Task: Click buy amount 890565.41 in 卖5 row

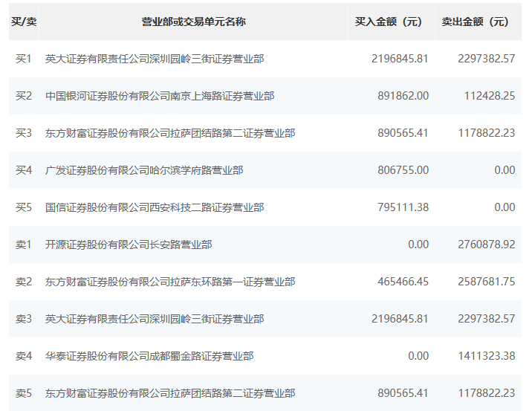Action: 403,393
